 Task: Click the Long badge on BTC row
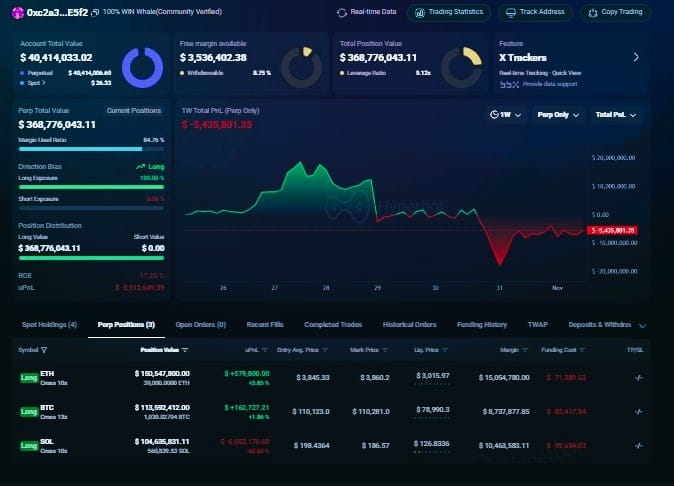coord(29,412)
